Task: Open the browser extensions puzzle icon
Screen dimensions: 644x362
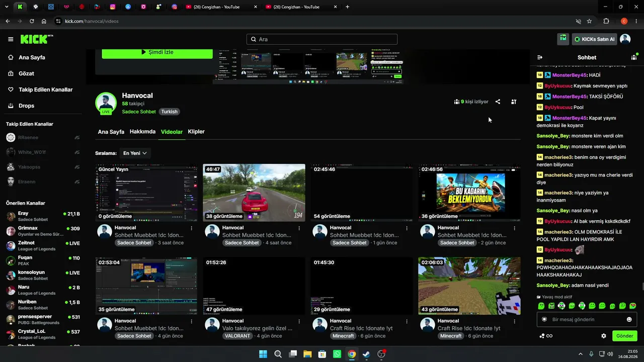Action: pyautogui.click(x=606, y=21)
